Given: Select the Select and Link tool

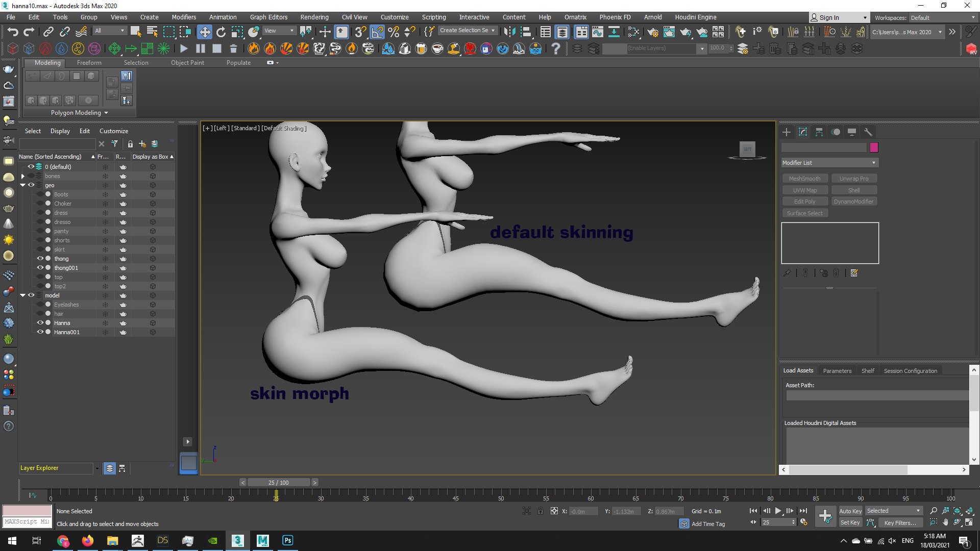Looking at the screenshot, I should pyautogui.click(x=48, y=32).
